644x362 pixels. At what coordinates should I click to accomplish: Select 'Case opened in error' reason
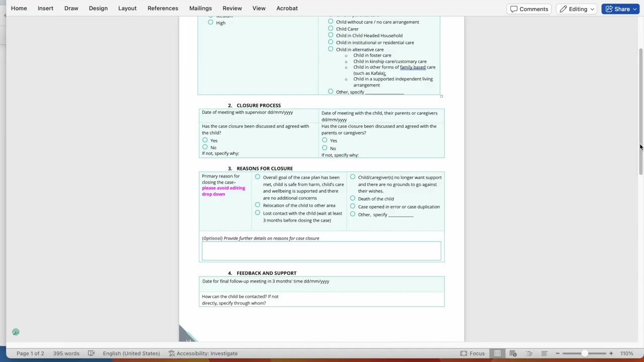[353, 206]
